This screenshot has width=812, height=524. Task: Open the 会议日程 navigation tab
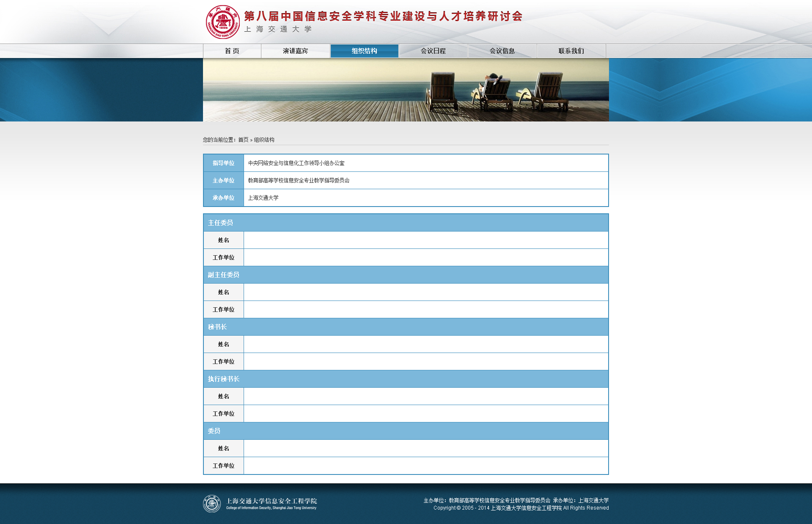pos(433,51)
